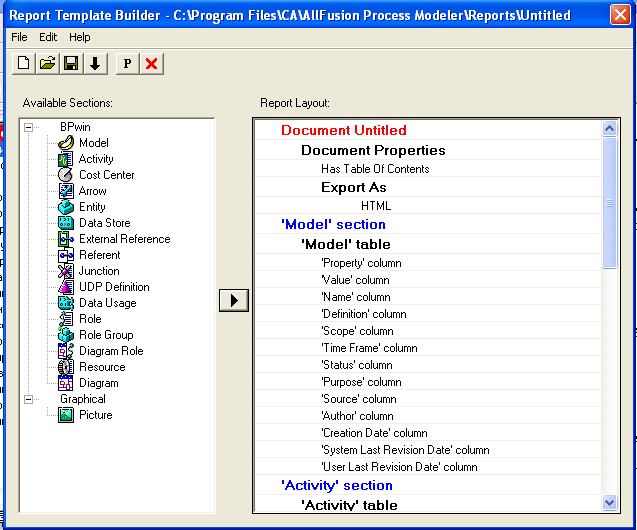The height and width of the screenshot is (530, 637).
Task: Click the Graphical tree label
Action: point(83,399)
